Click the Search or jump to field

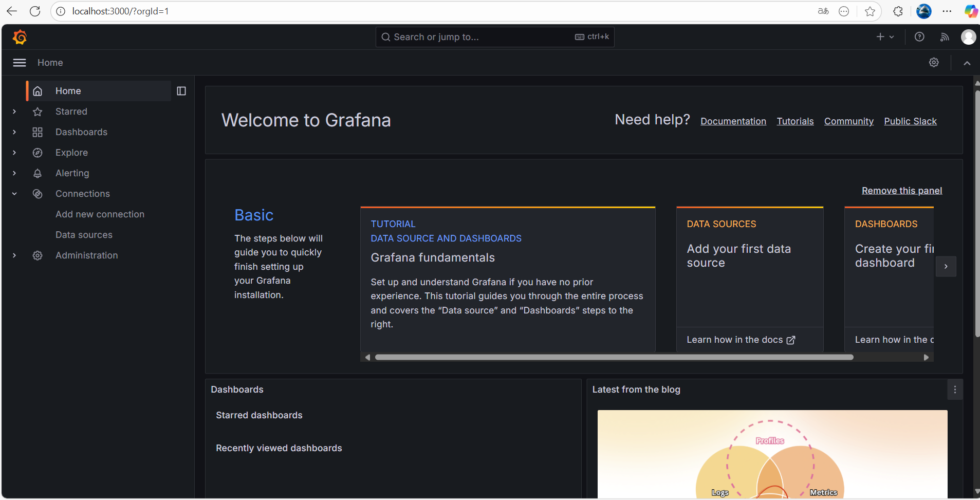click(495, 37)
